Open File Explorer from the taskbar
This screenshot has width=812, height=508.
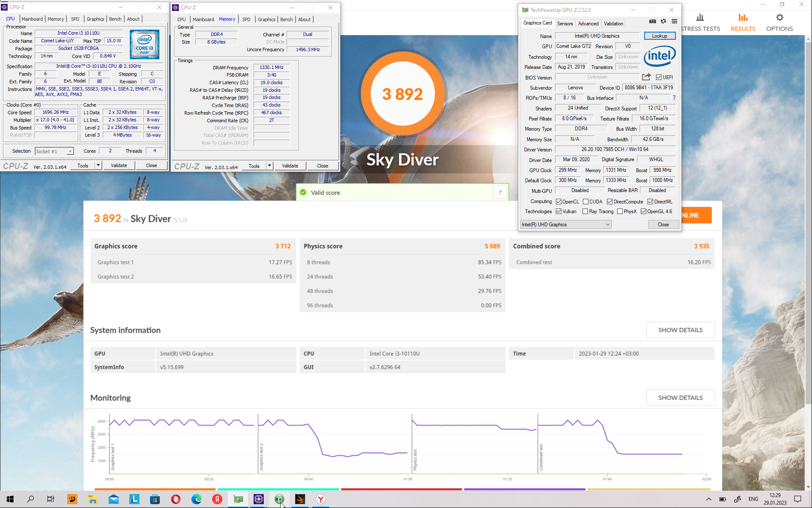click(x=93, y=499)
